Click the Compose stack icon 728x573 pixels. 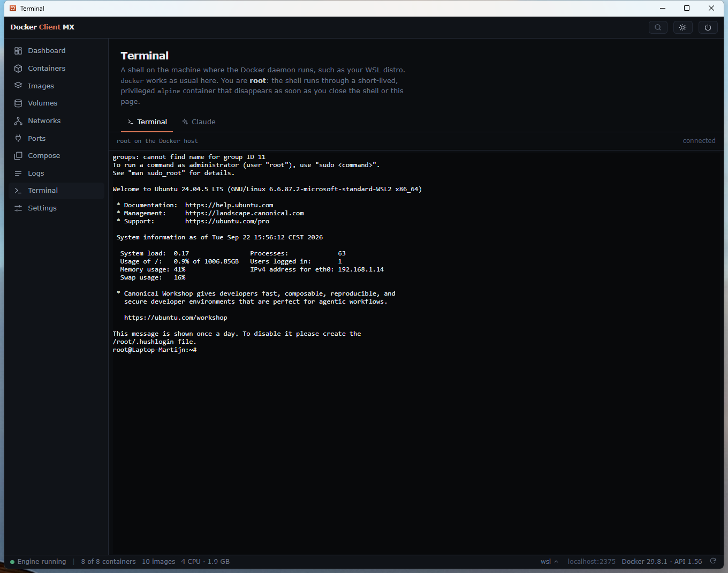[x=18, y=156]
